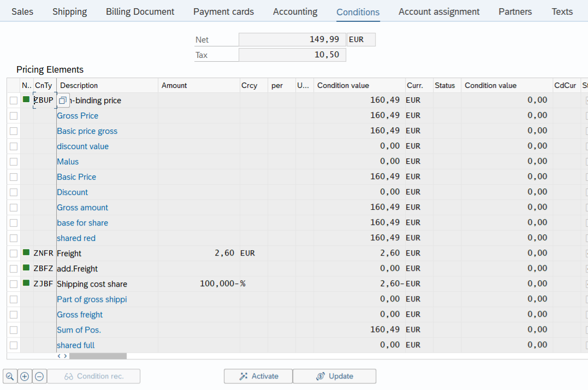Screen dimensions: 588x390
Task: Select the Basic price gross row checkbox
Action: 14,131
